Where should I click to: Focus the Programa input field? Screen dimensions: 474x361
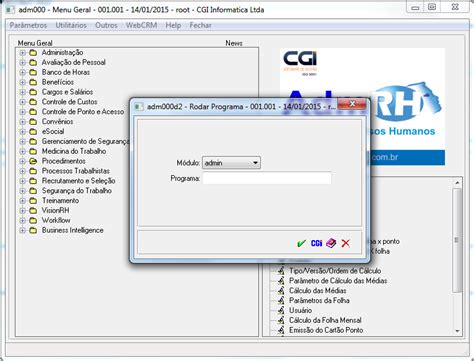click(x=267, y=178)
